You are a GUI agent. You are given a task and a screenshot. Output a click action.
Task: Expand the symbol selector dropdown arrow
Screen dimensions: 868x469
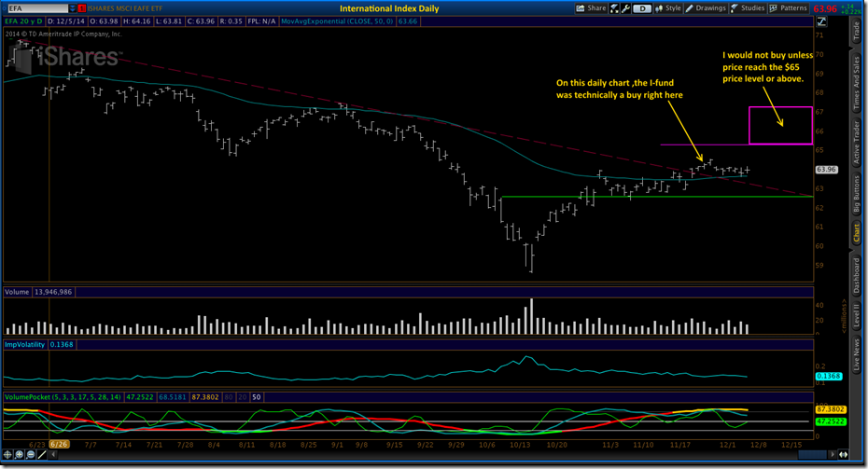(73, 8)
